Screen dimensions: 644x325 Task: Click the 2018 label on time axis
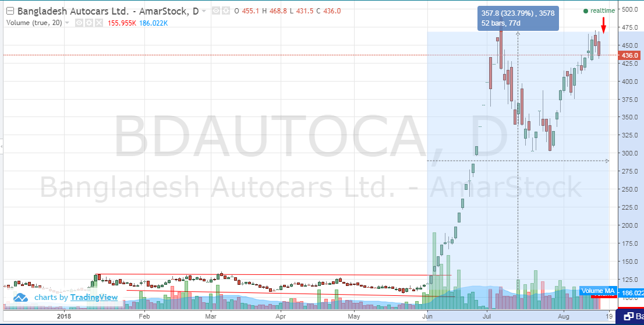point(64,316)
